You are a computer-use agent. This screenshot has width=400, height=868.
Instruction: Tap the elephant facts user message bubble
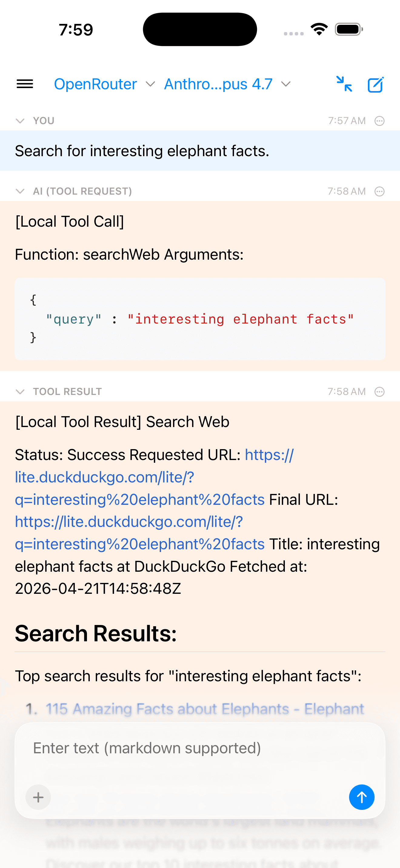[142, 151]
